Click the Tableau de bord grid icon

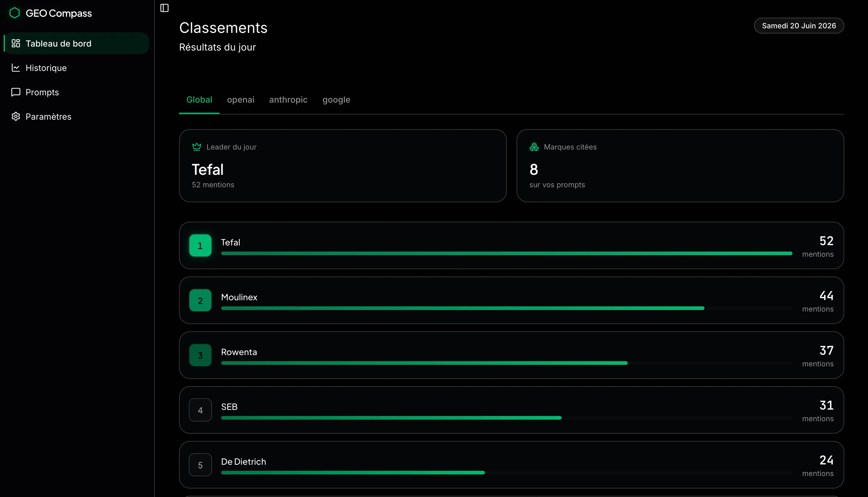tap(16, 43)
